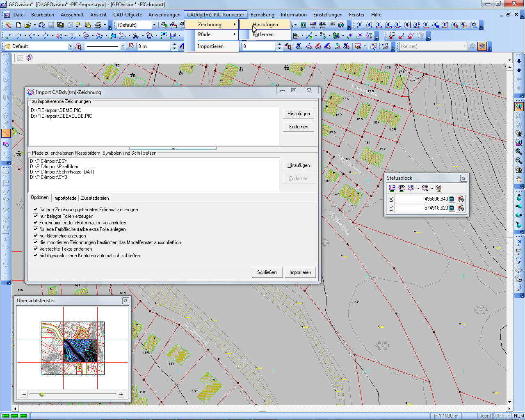Click the X coordinate field in Statusblock
The image size is (525, 420).
click(x=422, y=199)
